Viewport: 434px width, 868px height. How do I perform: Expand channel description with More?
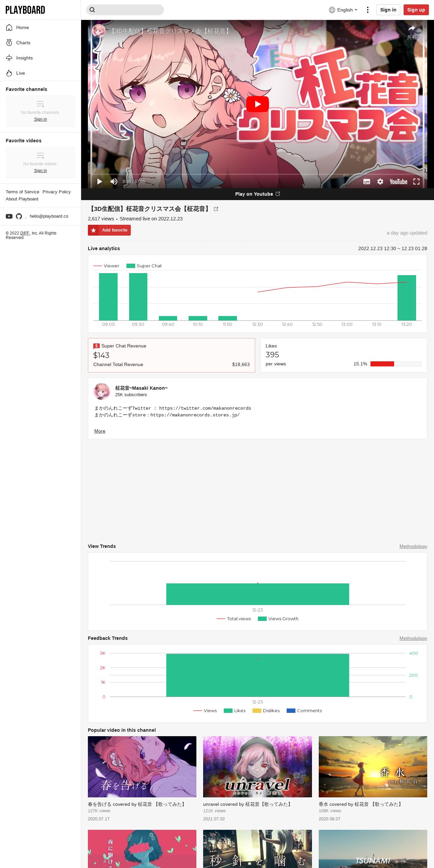(100, 431)
